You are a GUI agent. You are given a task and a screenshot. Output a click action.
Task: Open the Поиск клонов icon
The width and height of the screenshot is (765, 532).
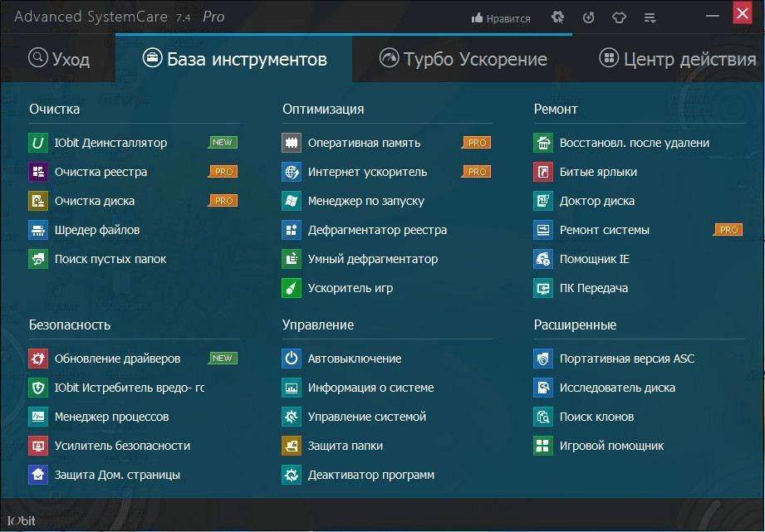pos(543,417)
